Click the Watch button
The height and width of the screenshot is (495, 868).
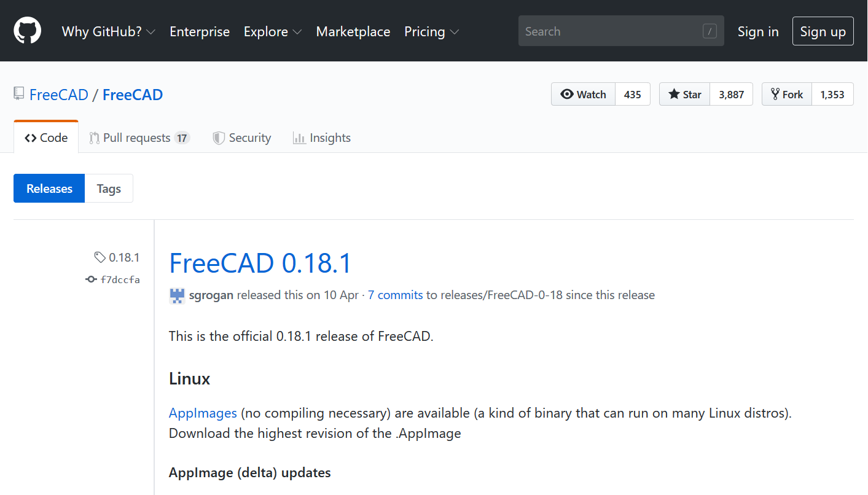click(584, 94)
